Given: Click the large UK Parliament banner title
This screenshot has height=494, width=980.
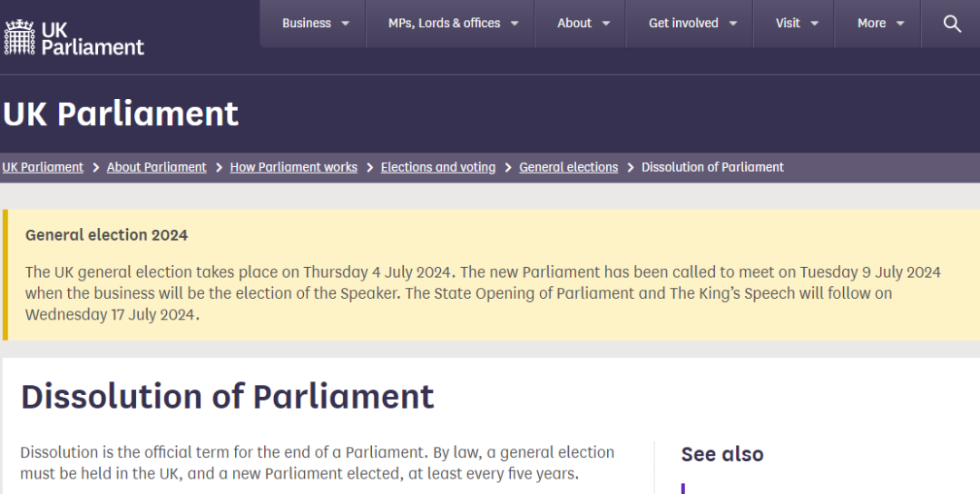Looking at the screenshot, I should 121,114.
